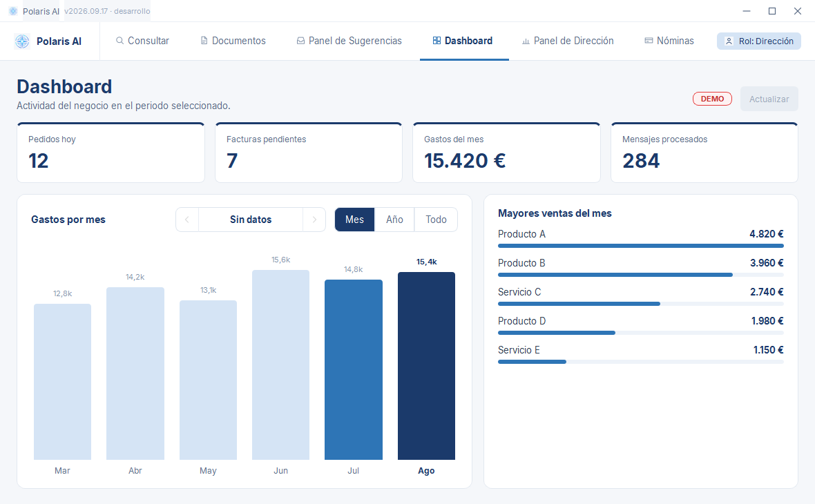The height and width of the screenshot is (504, 815).
Task: Click the Facturas pendientes card
Action: coord(309,153)
